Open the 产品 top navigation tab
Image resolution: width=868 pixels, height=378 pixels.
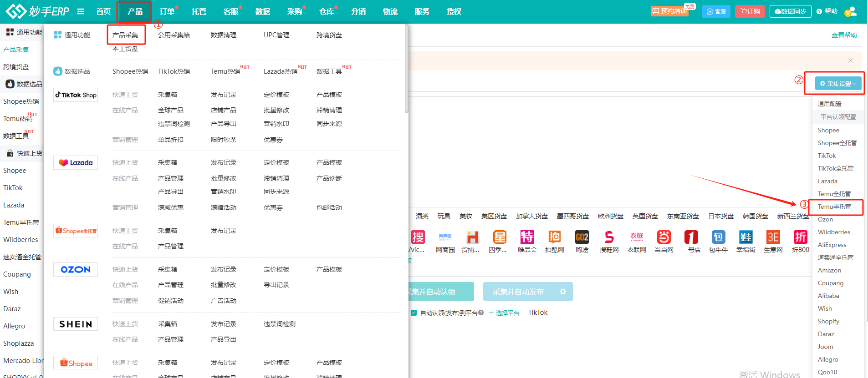pyautogui.click(x=135, y=11)
